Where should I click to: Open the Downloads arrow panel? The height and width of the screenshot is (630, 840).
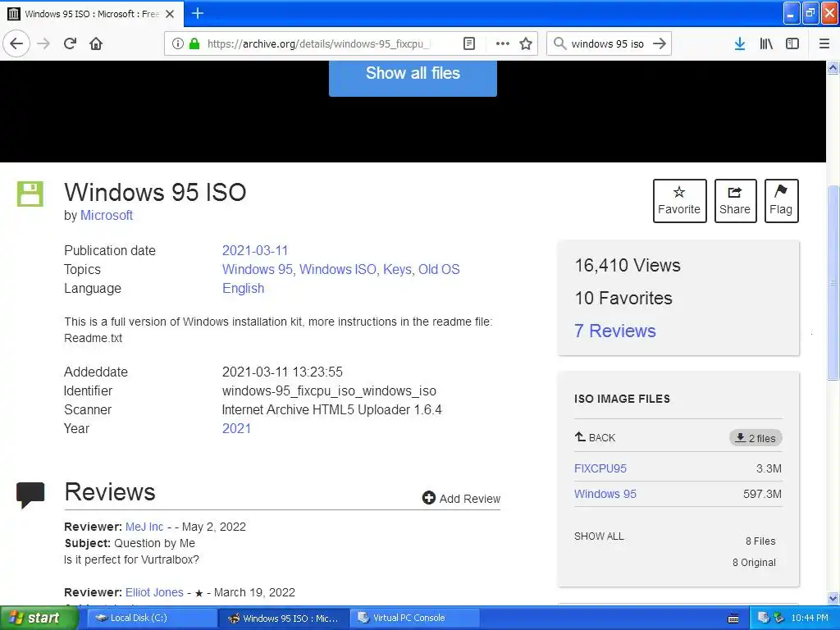[740, 44]
